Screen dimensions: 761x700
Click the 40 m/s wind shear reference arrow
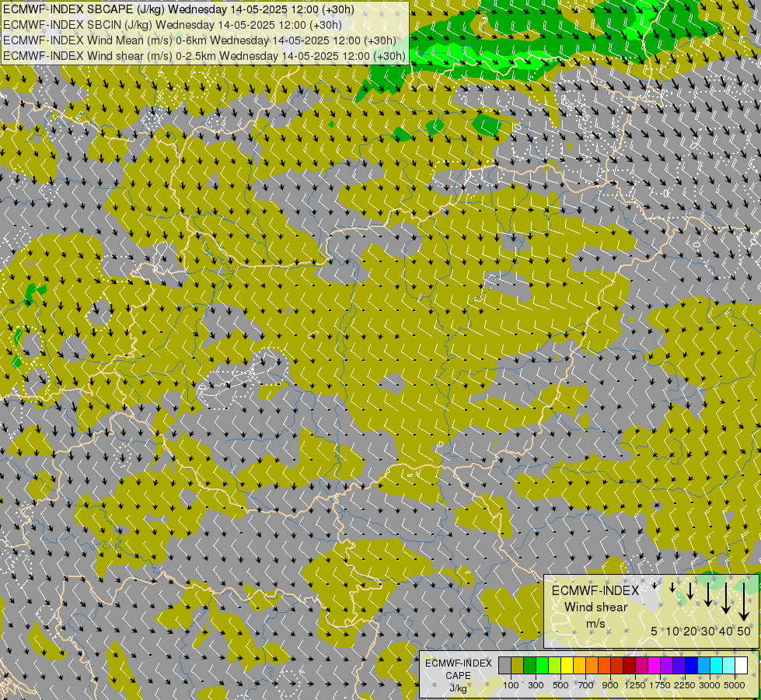726,598
